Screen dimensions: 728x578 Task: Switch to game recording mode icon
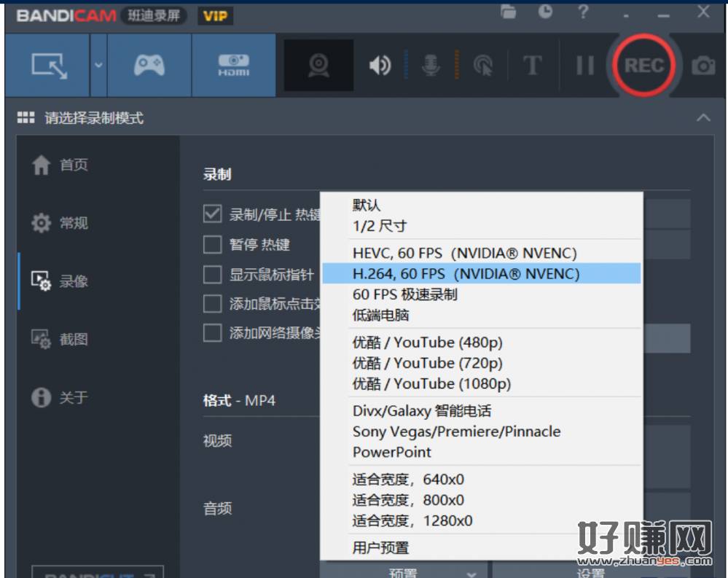tap(149, 66)
